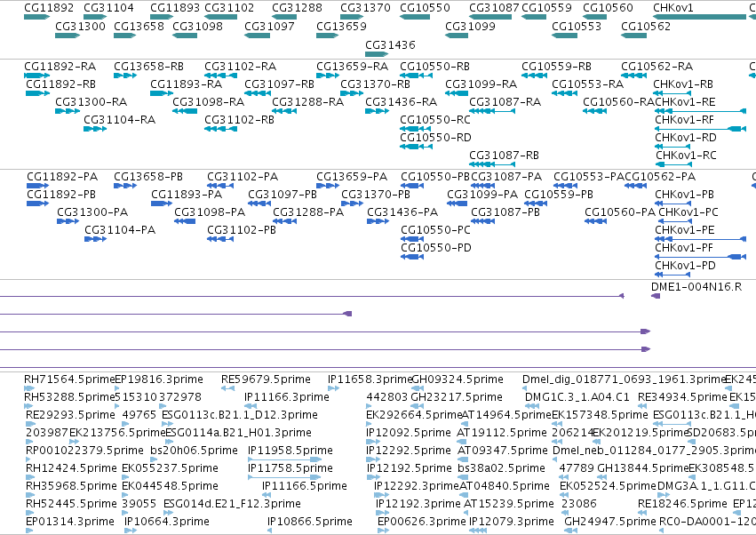Select the CG13658 gene
The height and width of the screenshot is (535, 756).
[125, 36]
